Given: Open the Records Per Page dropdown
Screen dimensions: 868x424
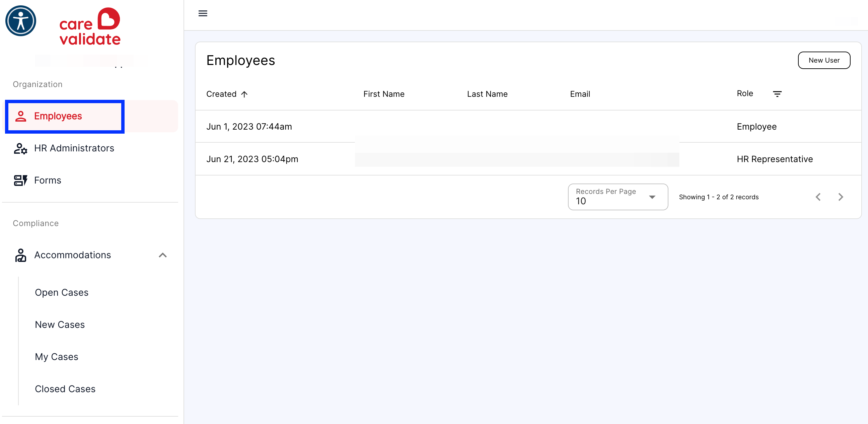Looking at the screenshot, I should pos(618,197).
